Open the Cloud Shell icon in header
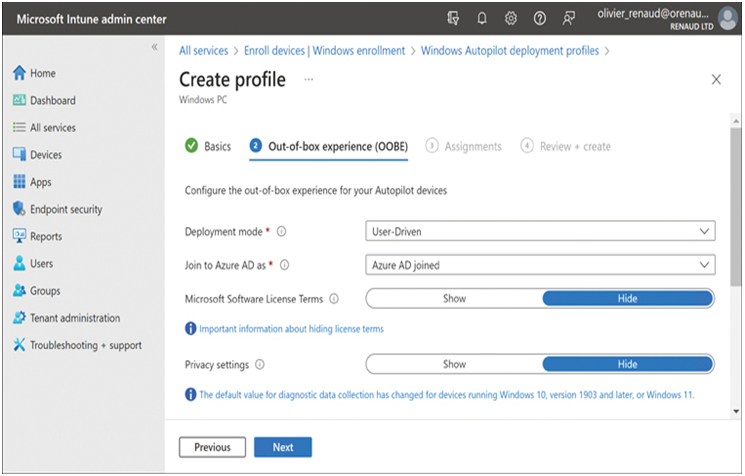This screenshot has height=476, width=745. tap(453, 19)
